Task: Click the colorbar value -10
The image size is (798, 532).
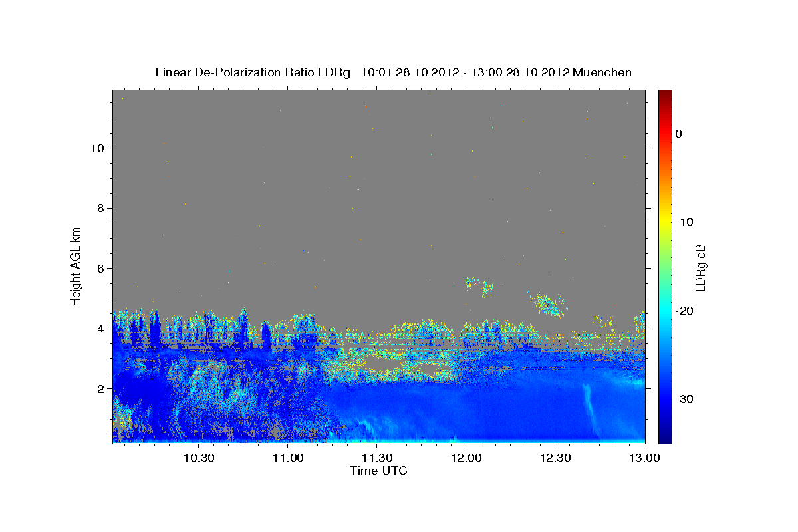Action: 684,222
